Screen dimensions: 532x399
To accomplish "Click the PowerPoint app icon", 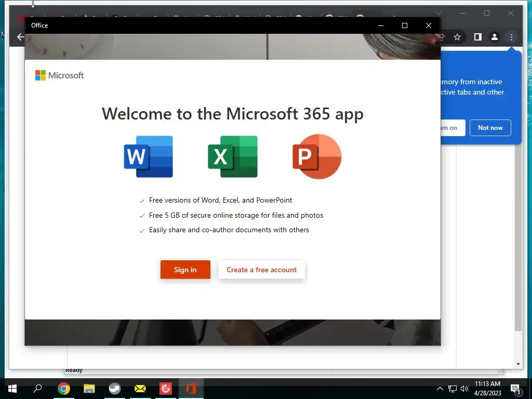I will point(317,156).
